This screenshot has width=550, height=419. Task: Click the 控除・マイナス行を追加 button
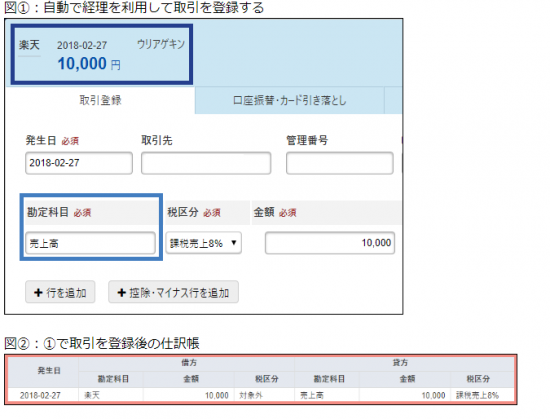coord(173,292)
